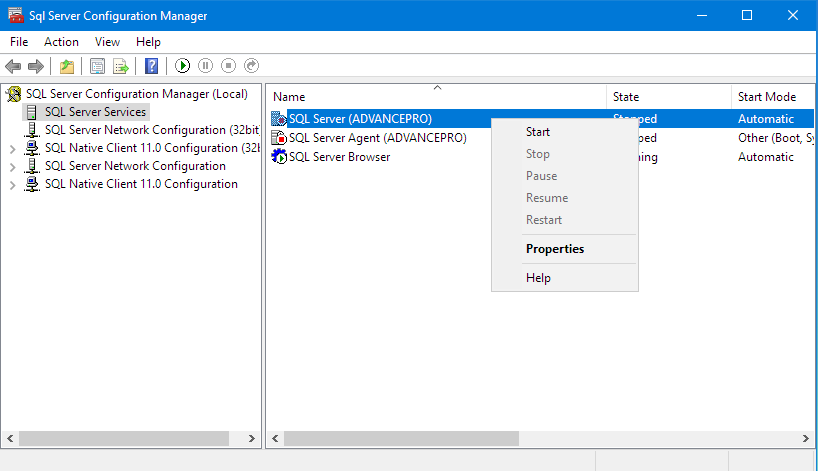Viewport: 818px width, 471px height.
Task: Click the SQL Server Browser service icon
Action: [x=279, y=157]
